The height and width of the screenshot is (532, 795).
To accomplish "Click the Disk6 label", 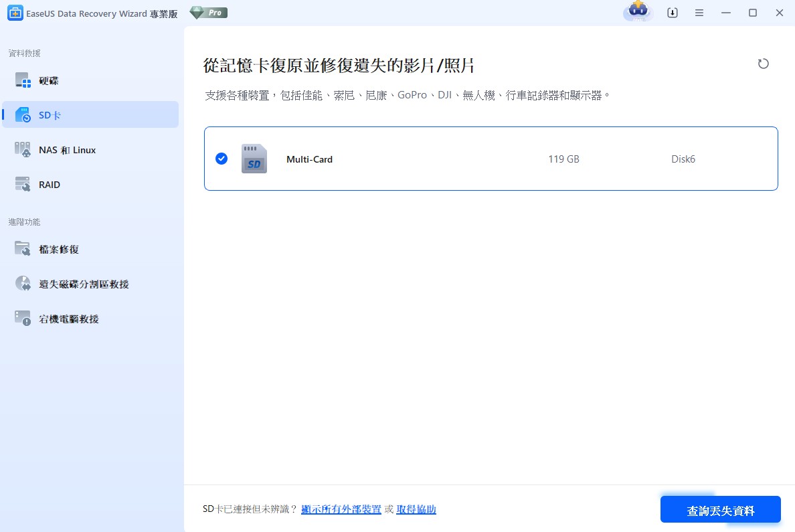I will (683, 159).
